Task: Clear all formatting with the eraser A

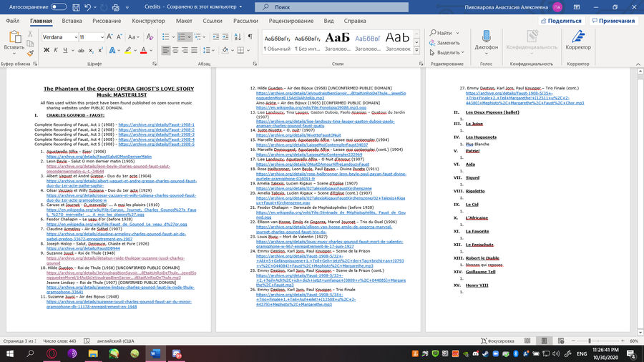Action: pyautogui.click(x=150, y=37)
